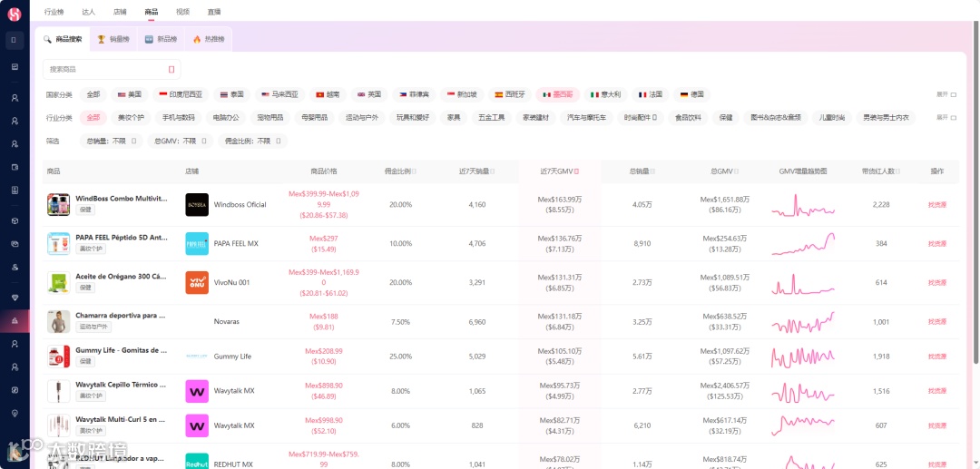Open the diamond icon in left sidebar

[15, 298]
